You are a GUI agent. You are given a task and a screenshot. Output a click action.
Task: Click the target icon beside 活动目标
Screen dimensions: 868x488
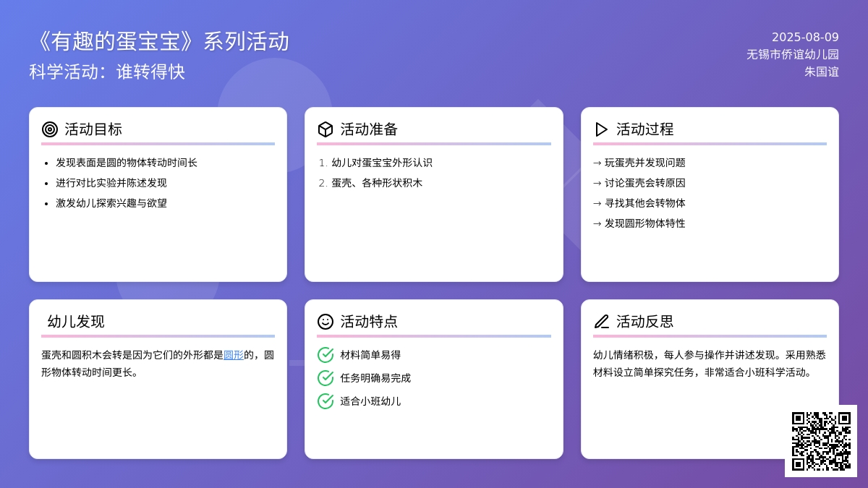pyautogui.click(x=50, y=129)
